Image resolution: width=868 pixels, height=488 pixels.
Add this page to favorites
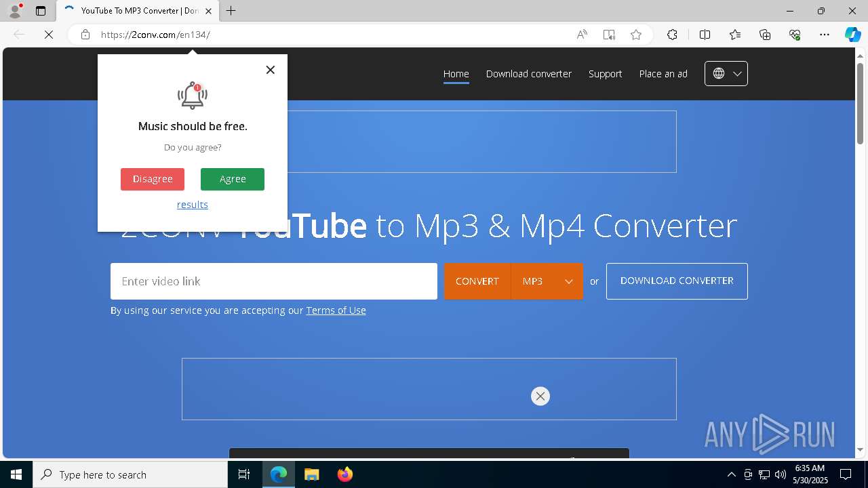pyautogui.click(x=636, y=35)
